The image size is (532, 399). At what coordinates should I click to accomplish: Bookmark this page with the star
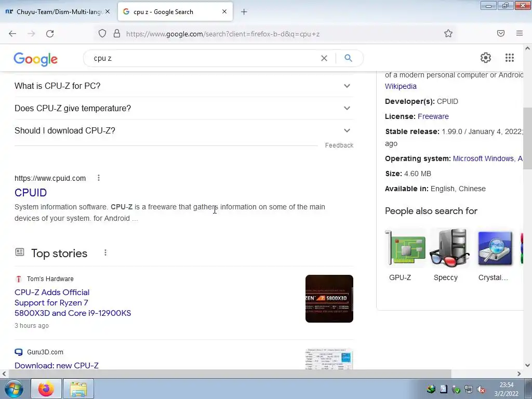pyautogui.click(x=448, y=33)
